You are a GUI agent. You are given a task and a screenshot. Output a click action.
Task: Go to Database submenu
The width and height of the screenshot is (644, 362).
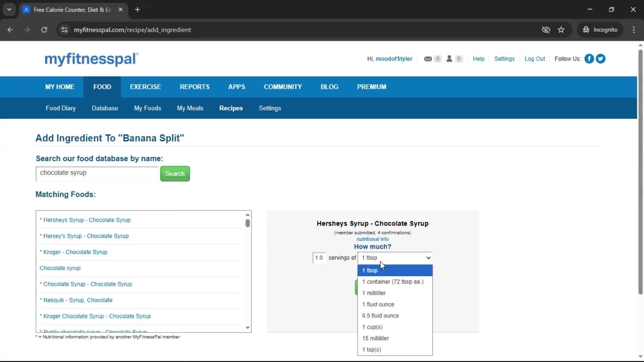105,108
